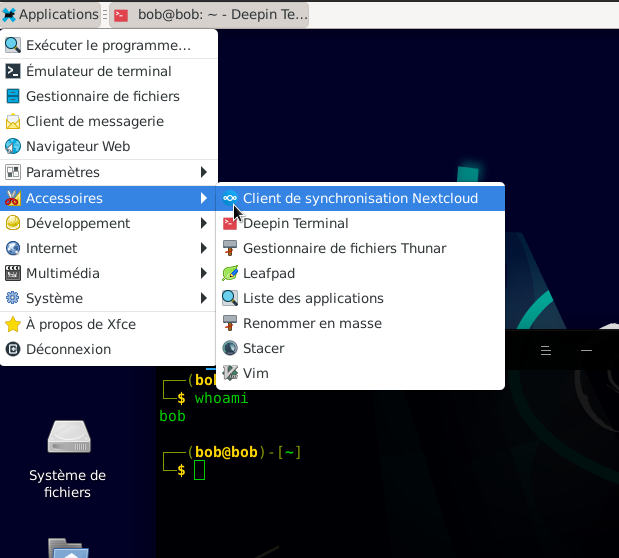Click the Développement hard hat icon
619x558 pixels.
pyautogui.click(x=13, y=223)
